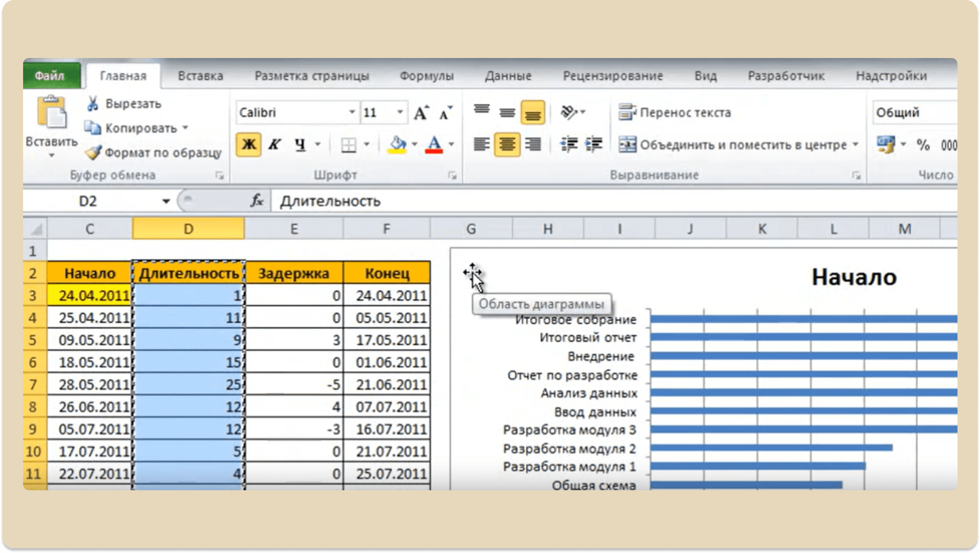The width and height of the screenshot is (980, 553).
Task: Toggle bold (Ж) formatting
Action: click(248, 144)
